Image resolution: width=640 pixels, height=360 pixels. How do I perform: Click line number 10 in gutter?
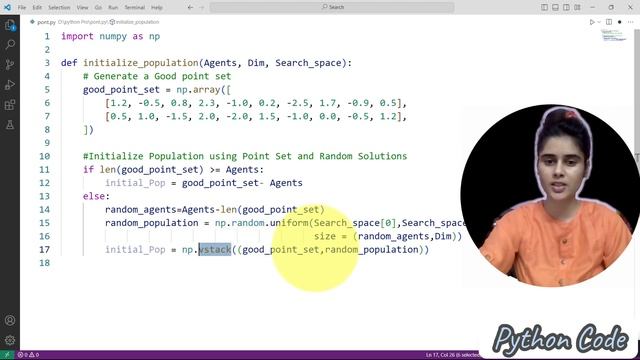point(44,156)
